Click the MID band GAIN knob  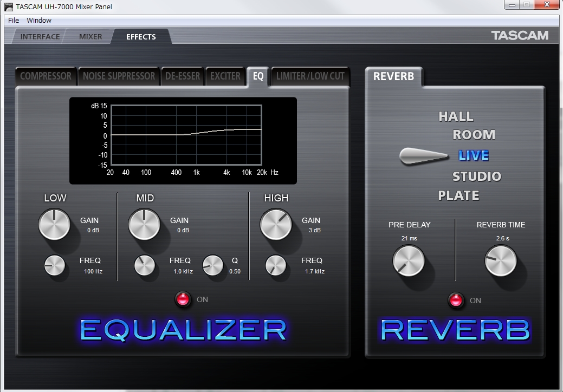click(x=144, y=224)
